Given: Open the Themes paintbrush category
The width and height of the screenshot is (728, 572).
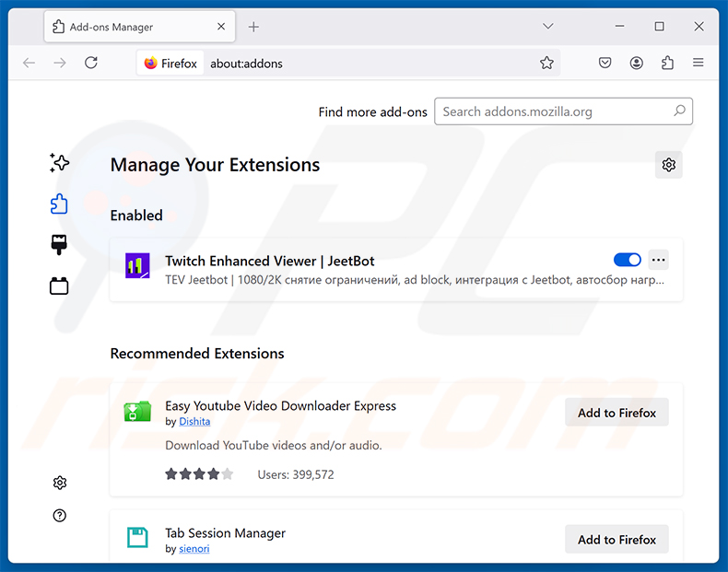Looking at the screenshot, I should pyautogui.click(x=59, y=244).
